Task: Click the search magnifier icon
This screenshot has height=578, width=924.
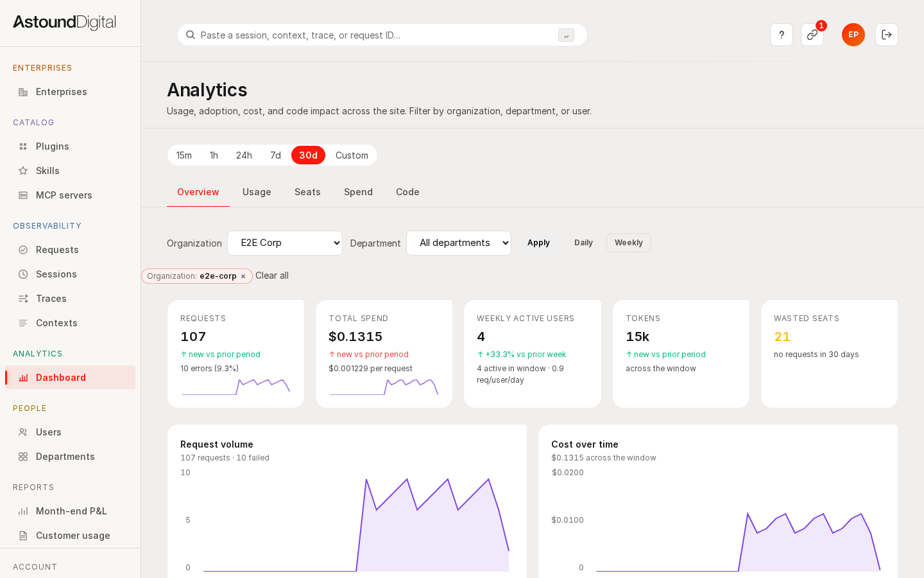Action: (191, 35)
